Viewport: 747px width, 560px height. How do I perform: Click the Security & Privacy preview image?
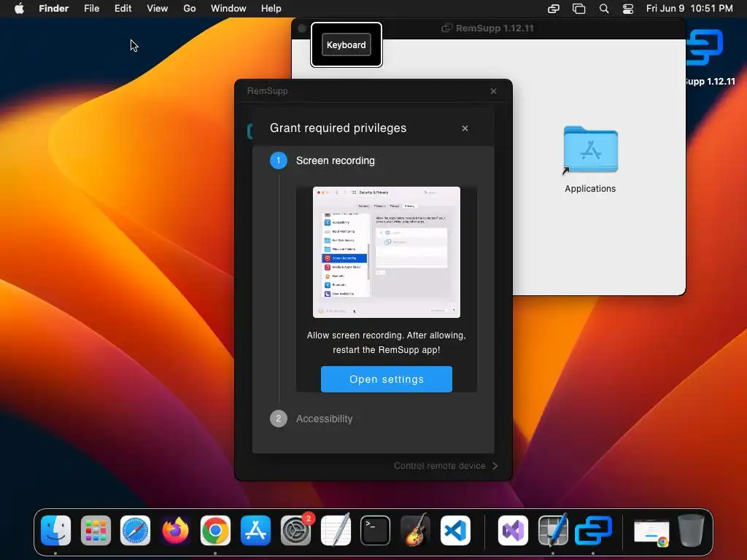387,252
